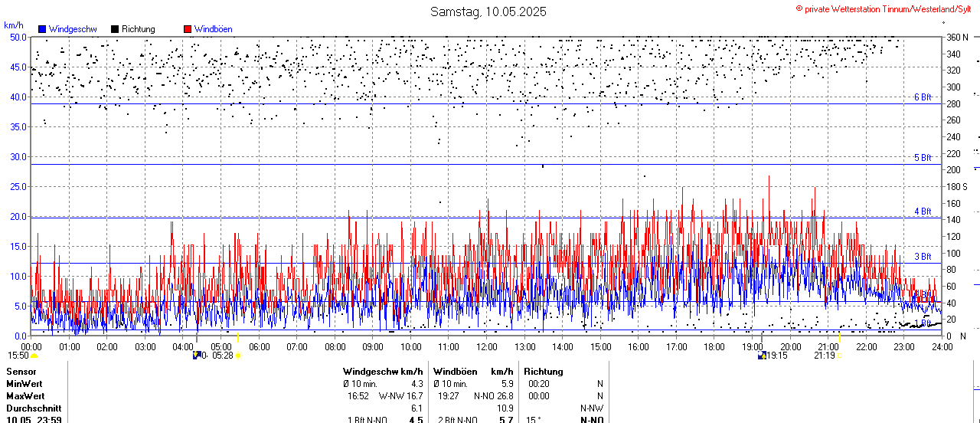Click the max wind speed value 16.7
980x423 pixels.
pos(415,396)
